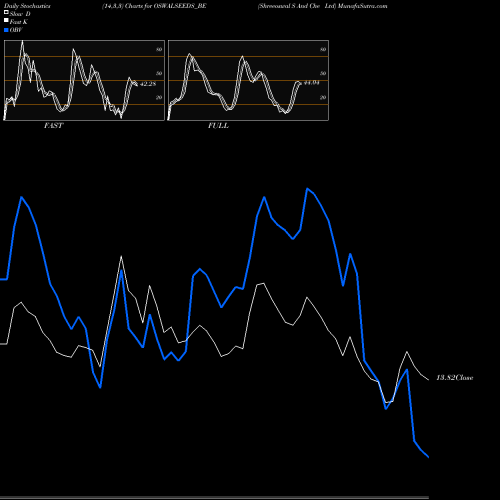Click the FAST stochastic chart panel
Viewport: 500px width, 500px height.
coord(84,80)
